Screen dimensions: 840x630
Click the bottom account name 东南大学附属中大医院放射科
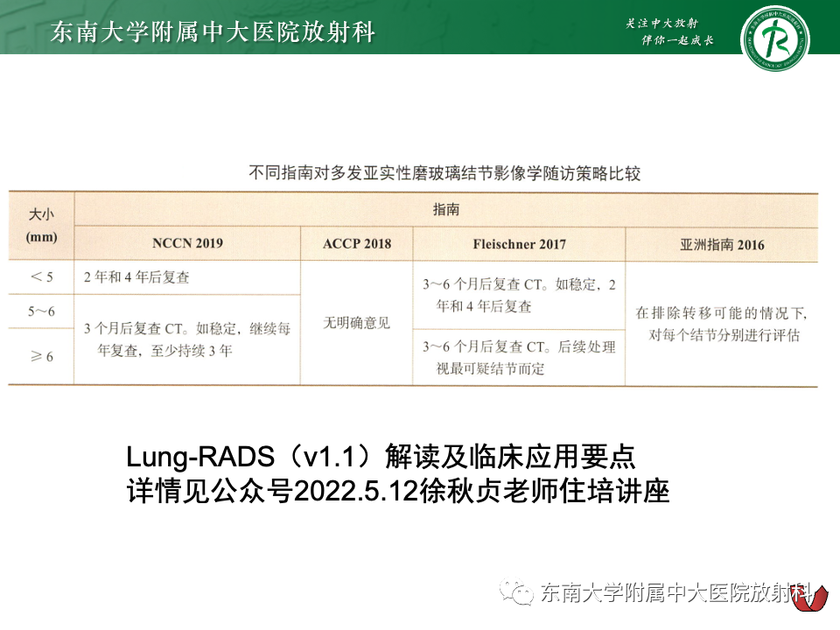[x=675, y=592]
